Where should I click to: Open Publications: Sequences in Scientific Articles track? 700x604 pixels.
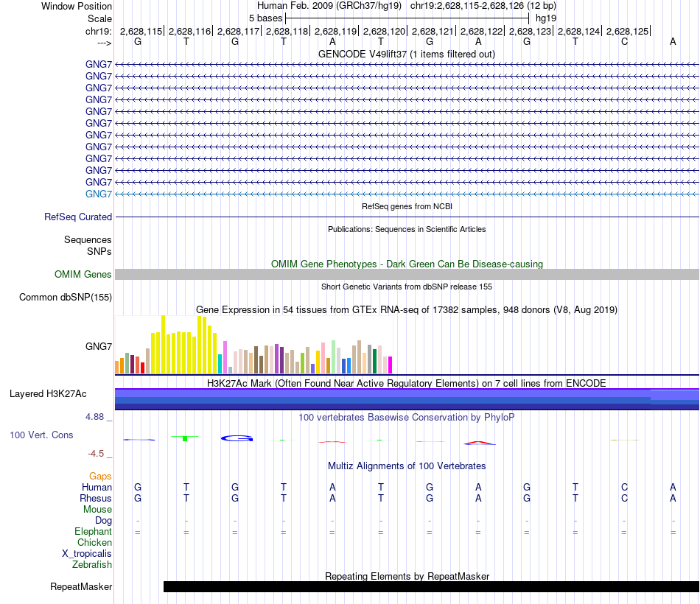(x=407, y=229)
